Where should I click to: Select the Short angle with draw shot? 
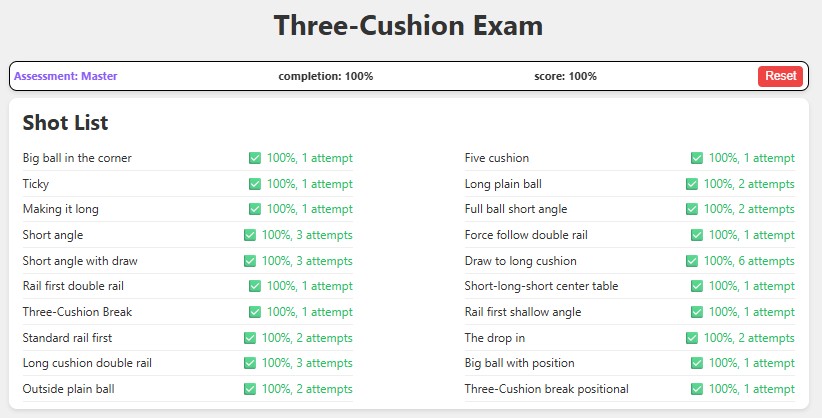[x=80, y=261]
